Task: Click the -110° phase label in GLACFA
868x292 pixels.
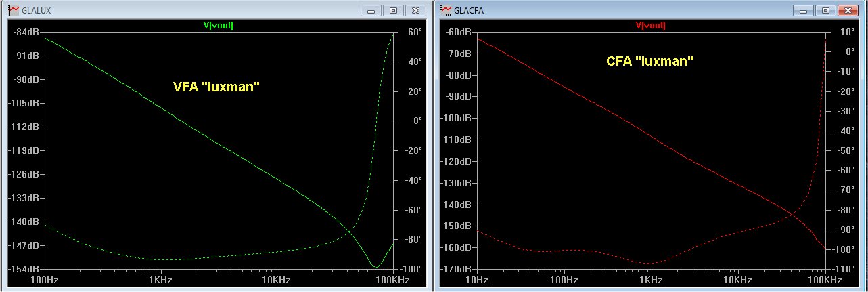Action: [x=843, y=269]
